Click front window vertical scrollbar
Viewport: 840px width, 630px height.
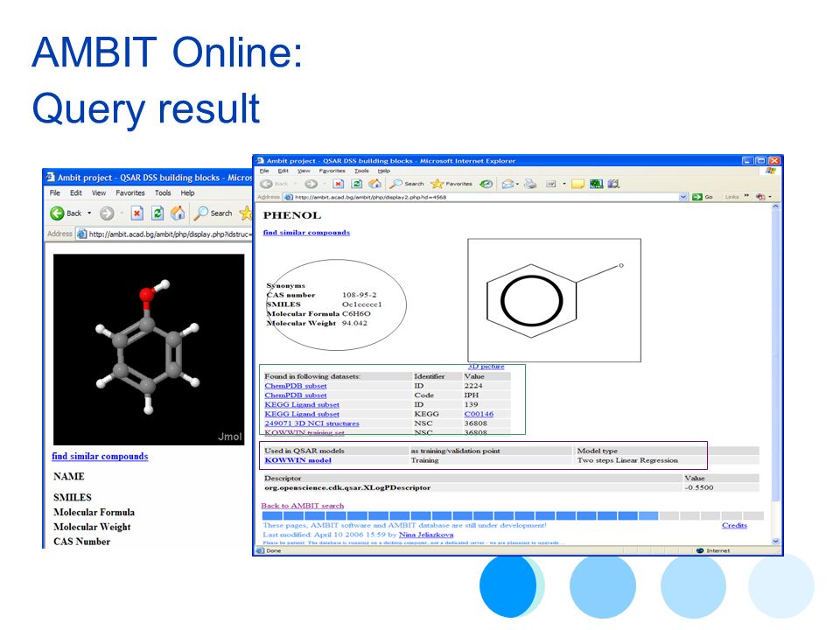776,373
